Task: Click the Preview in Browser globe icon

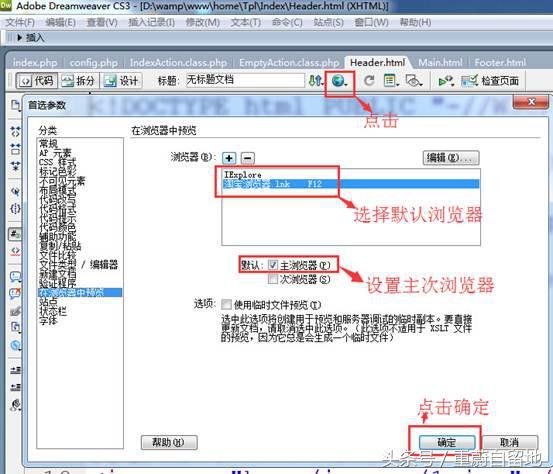Action: click(x=339, y=81)
